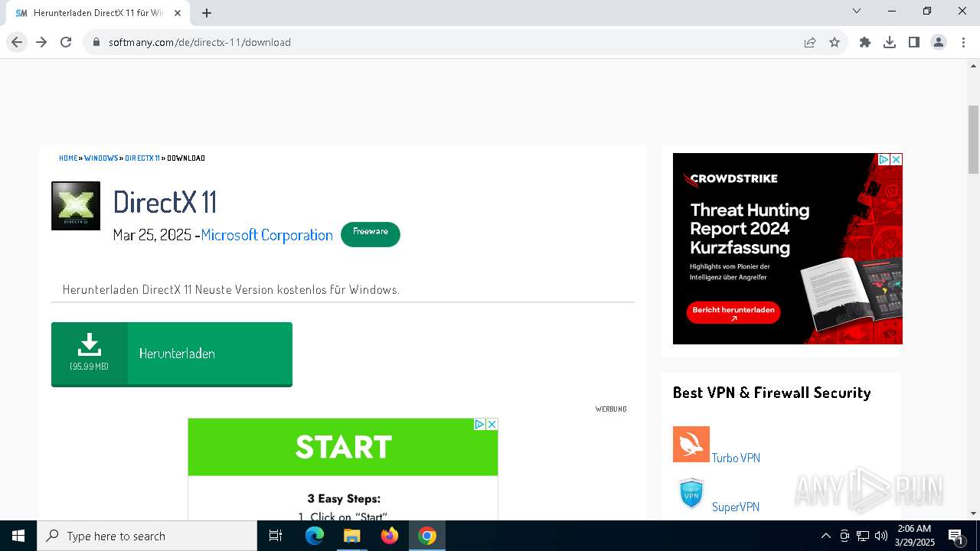The width and height of the screenshot is (980, 551).
Task: Open the tab search chevron
Action: (857, 11)
